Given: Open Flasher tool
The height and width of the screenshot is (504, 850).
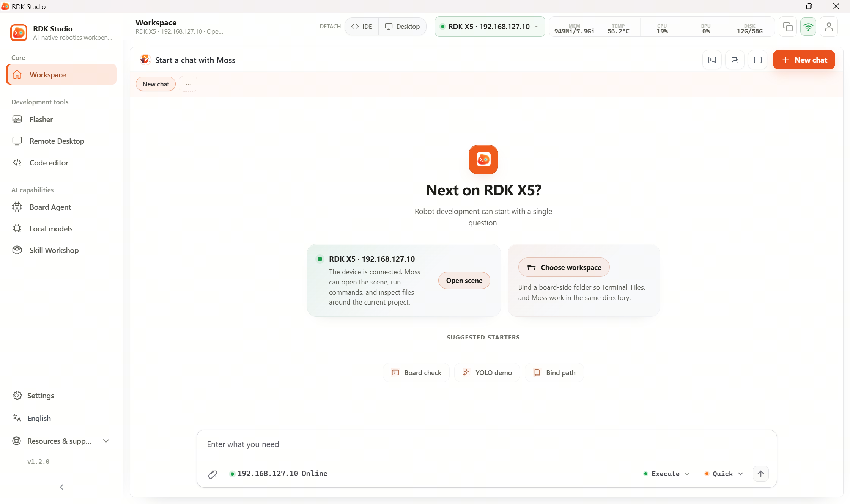Looking at the screenshot, I should pyautogui.click(x=61, y=119).
